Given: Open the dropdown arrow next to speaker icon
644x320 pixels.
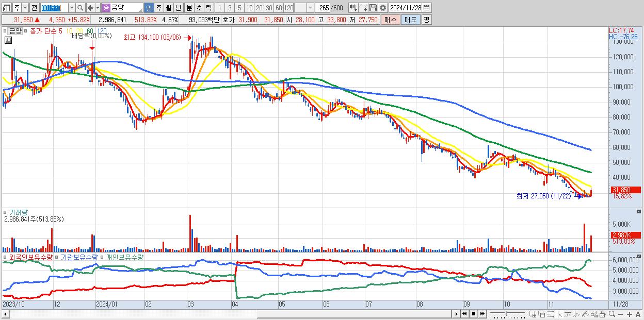Looking at the screenshot, I should click(98, 8).
